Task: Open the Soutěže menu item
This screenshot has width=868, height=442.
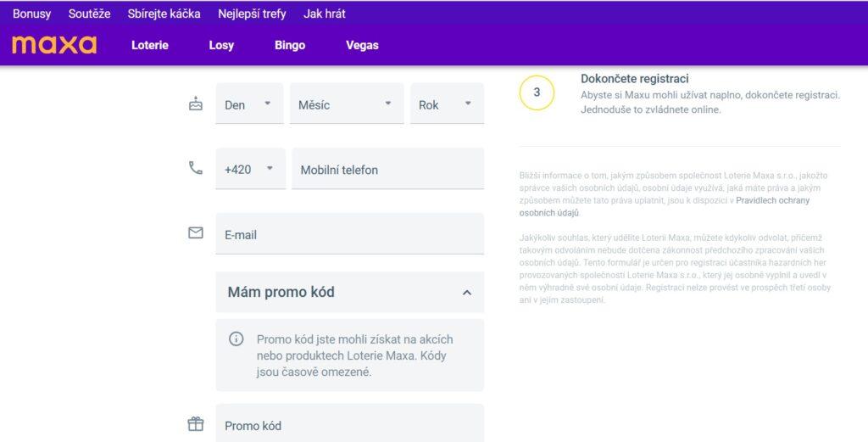Action: [x=89, y=14]
